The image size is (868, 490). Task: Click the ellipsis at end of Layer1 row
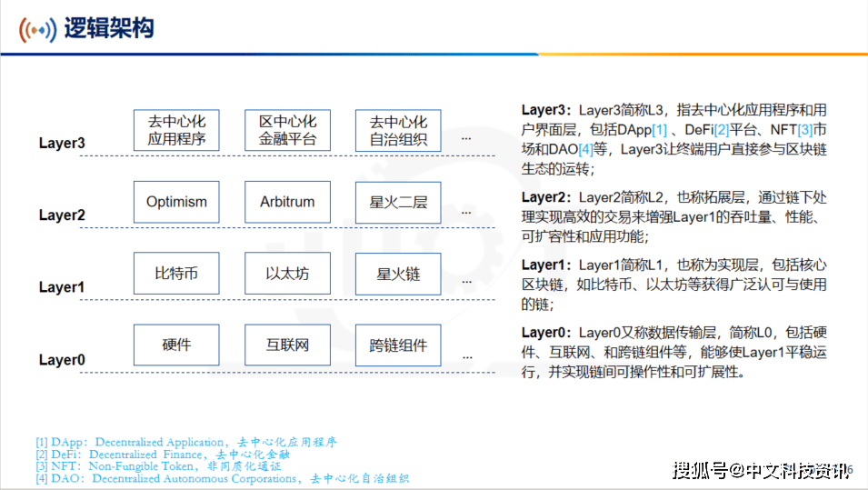467,283
